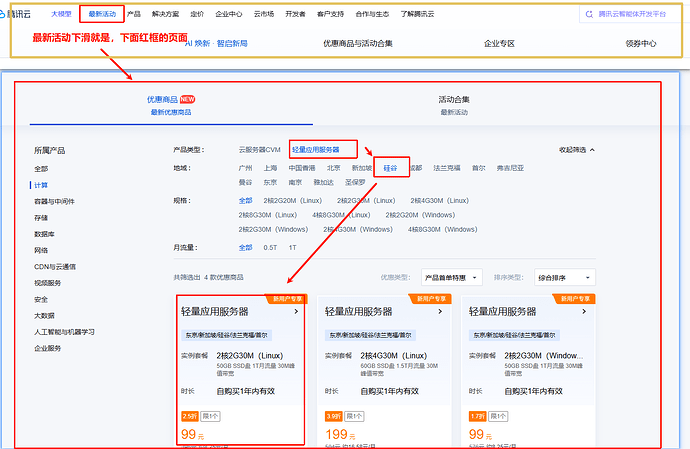Open the 定价 menu
This screenshot has height=449, width=690.
pyautogui.click(x=197, y=14)
